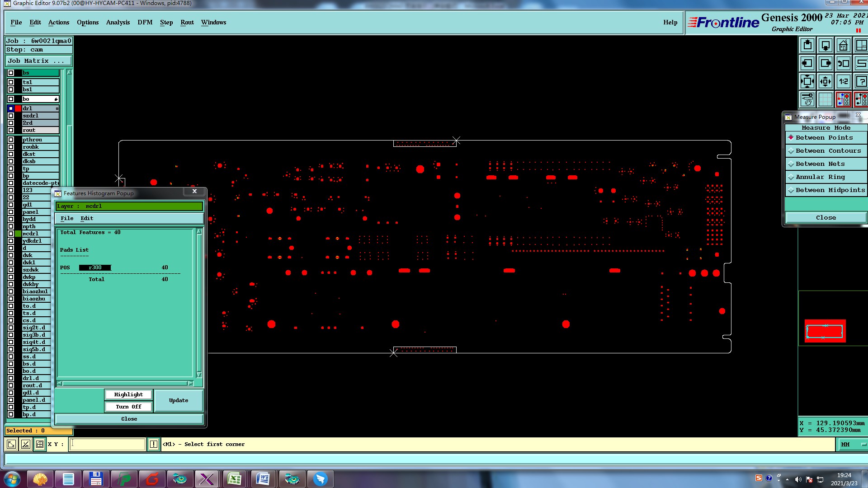Toggle display checkbox for rout layer

(x=11, y=131)
